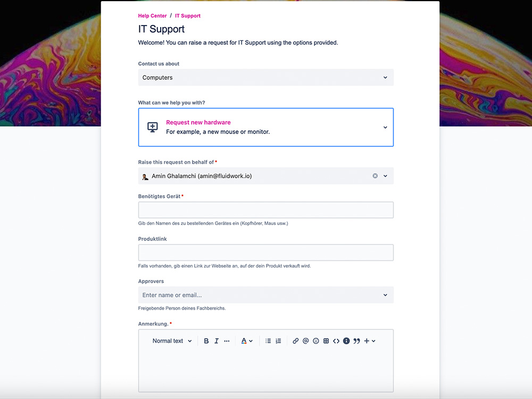
Task: Expand the Request new hardware selector
Action: (265, 127)
